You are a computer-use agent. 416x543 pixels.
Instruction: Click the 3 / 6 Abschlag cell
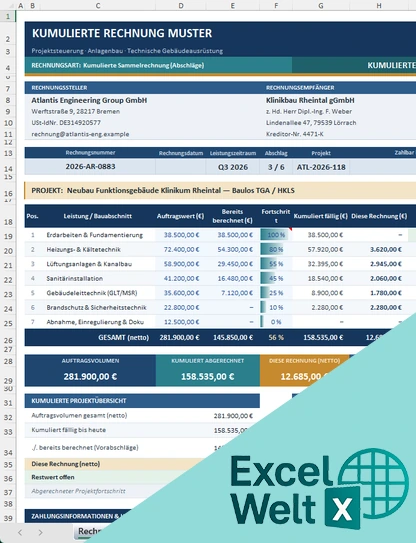[276, 167]
